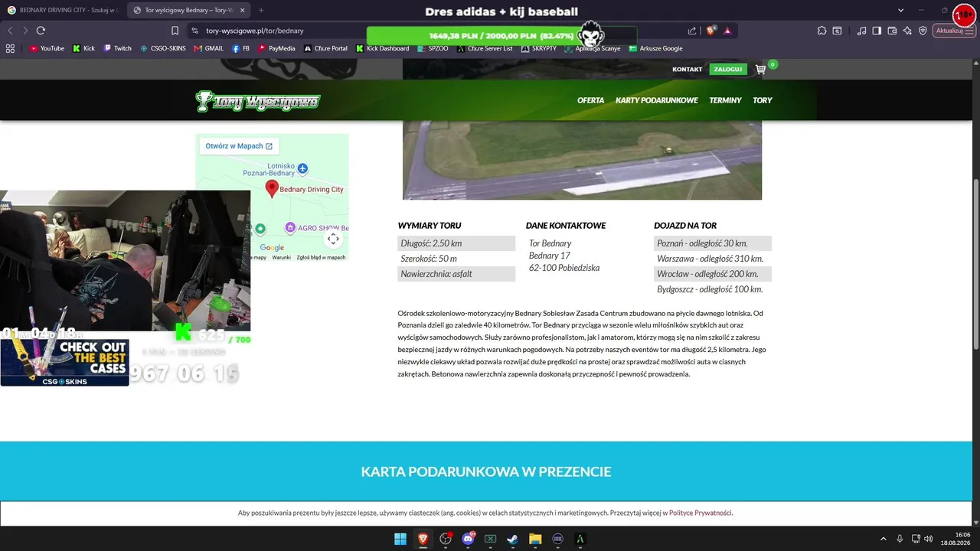Recenter the map with the move control
Image resolution: width=980 pixels, height=551 pixels.
pyautogui.click(x=333, y=239)
